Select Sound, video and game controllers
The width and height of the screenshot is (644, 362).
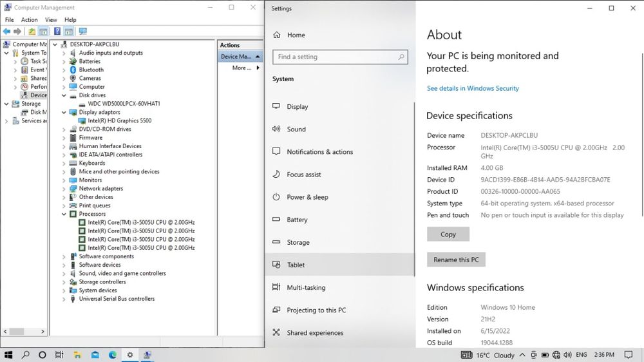coord(118,273)
